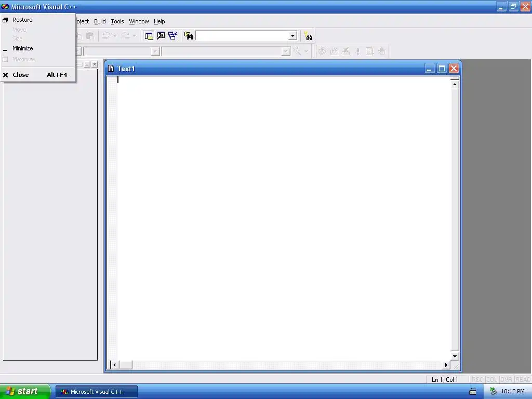This screenshot has width=532, height=399.
Task: Open the Help menu
Action: (x=159, y=21)
